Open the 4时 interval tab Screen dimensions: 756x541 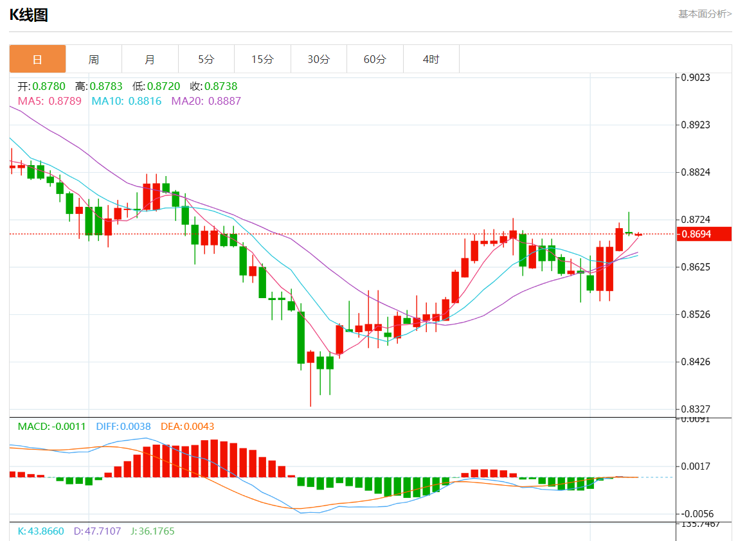(431, 59)
